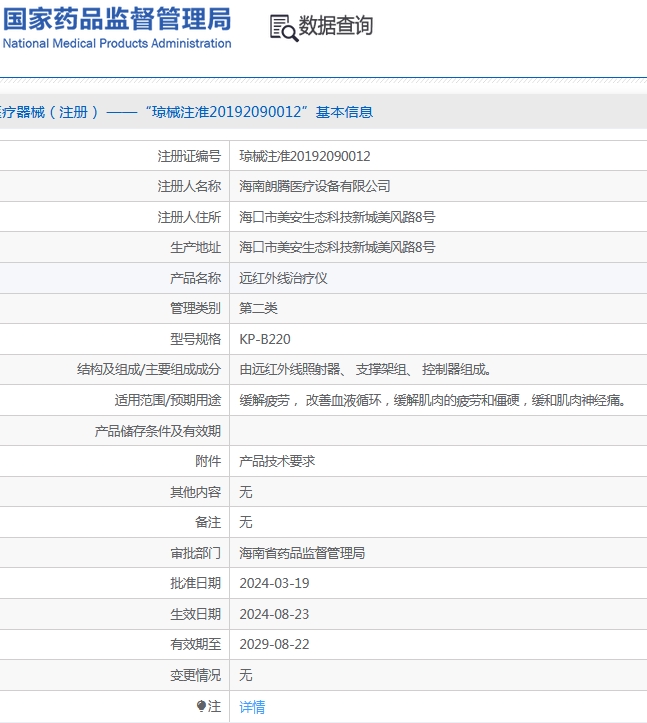Click the 审批部门 label

(x=196, y=553)
